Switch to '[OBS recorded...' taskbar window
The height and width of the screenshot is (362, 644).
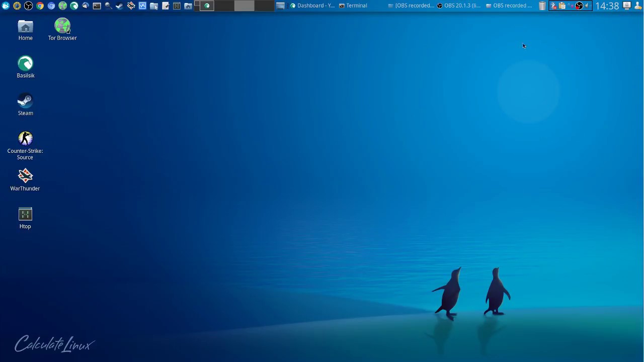point(411,6)
